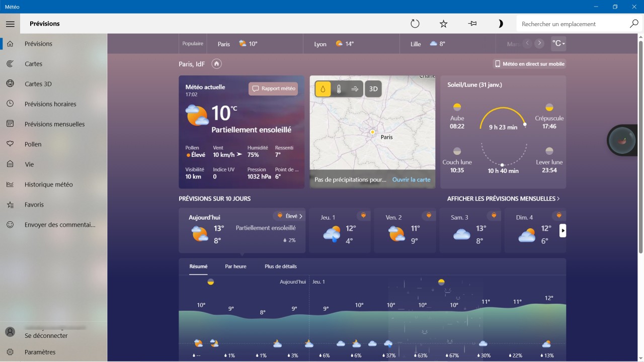644x362 pixels.
Task: Click pollen icon on Ven. 2 card
Action: point(429,215)
